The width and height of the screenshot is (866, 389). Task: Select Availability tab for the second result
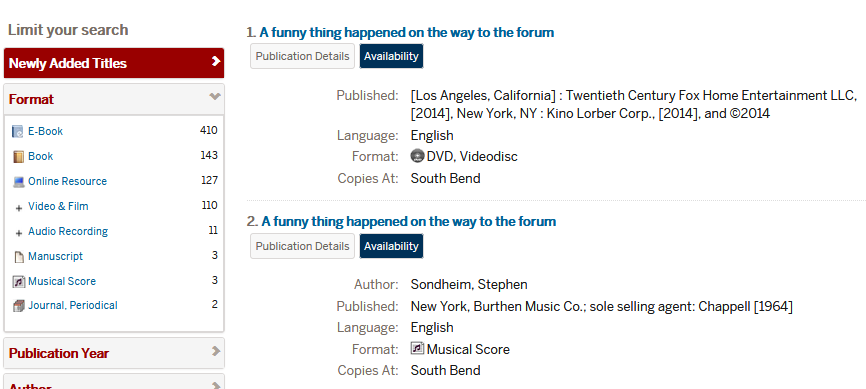tap(391, 246)
